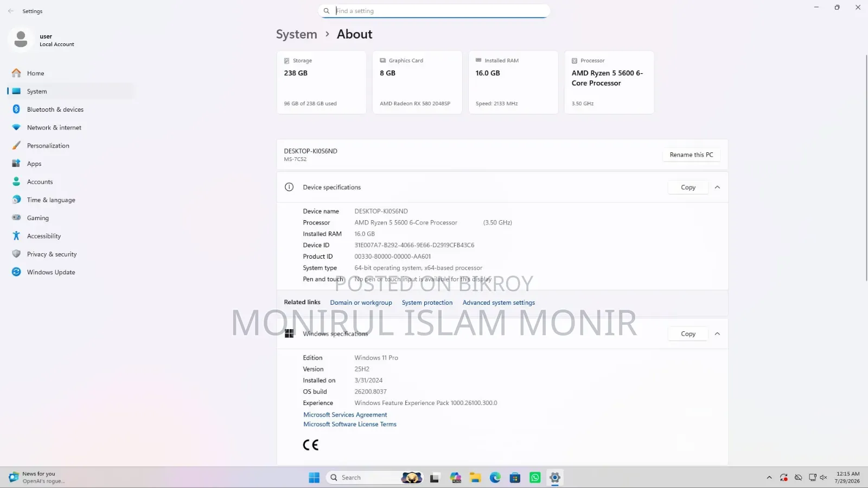This screenshot has width=868, height=488.
Task: Open Microsoft 365 Copilot from taskbar
Action: coord(456,478)
